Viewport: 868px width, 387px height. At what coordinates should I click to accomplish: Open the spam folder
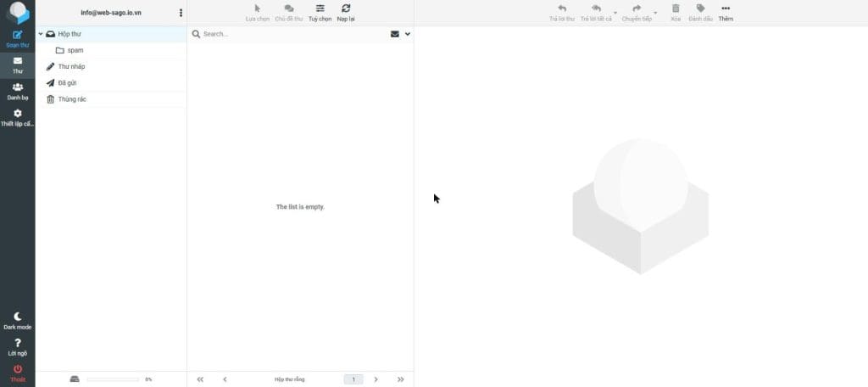(111, 50)
